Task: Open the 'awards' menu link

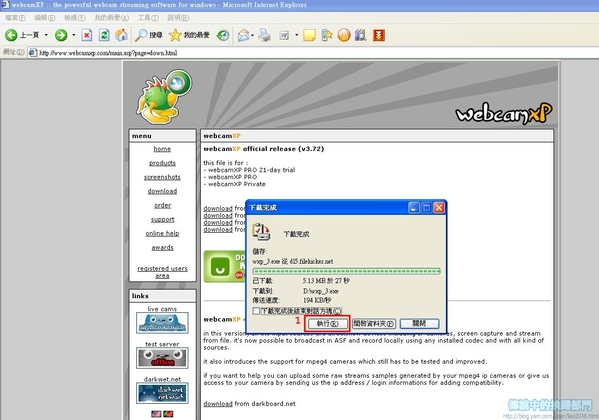Action: (x=162, y=248)
